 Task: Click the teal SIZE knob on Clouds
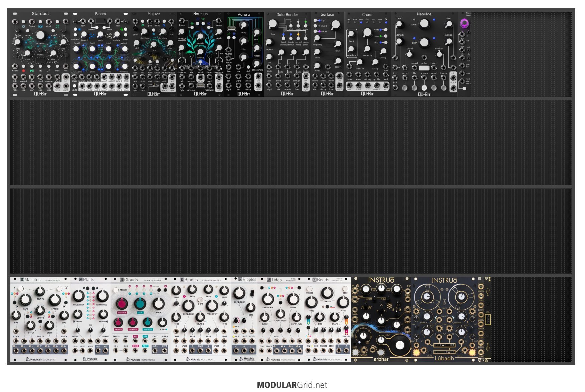tap(140, 304)
